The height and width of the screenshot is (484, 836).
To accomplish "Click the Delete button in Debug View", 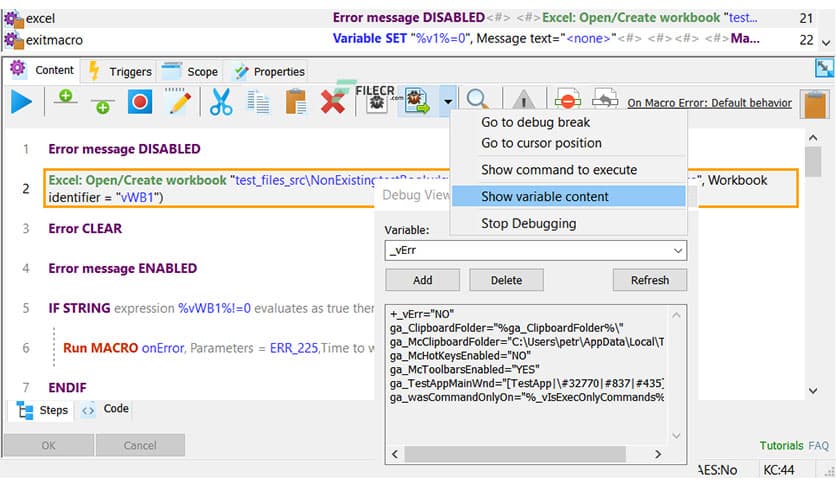I will 507,280.
